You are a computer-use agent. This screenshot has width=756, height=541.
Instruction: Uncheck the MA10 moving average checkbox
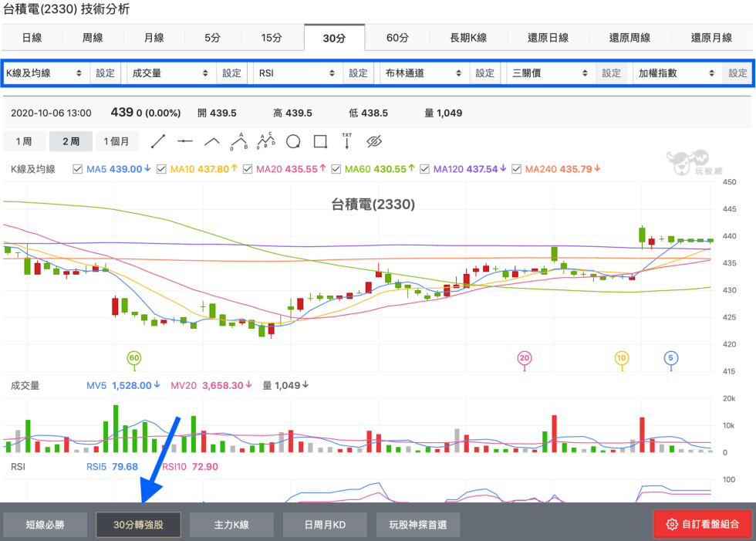click(161, 169)
